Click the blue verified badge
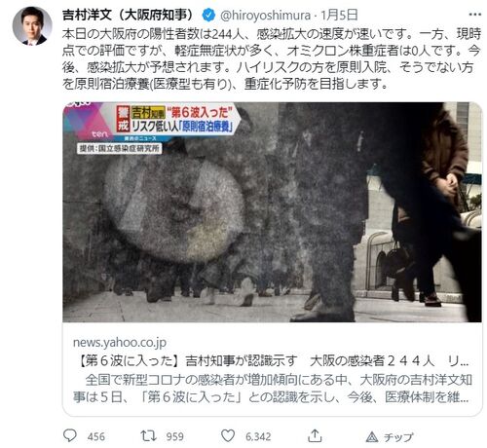The image size is (487, 448). pos(208,15)
